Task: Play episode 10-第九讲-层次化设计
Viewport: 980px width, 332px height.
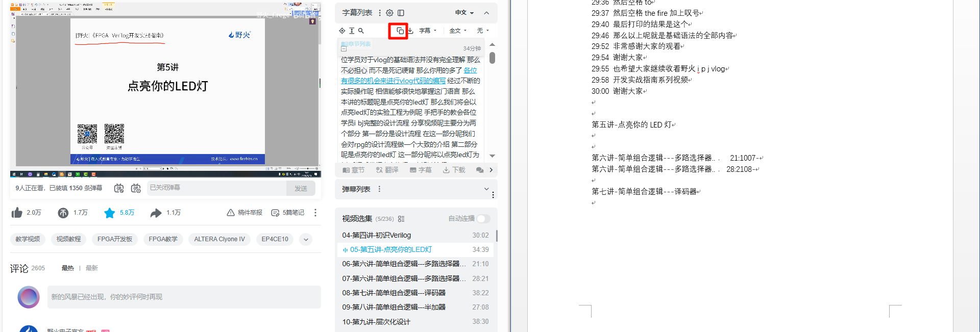Action: (x=415, y=322)
